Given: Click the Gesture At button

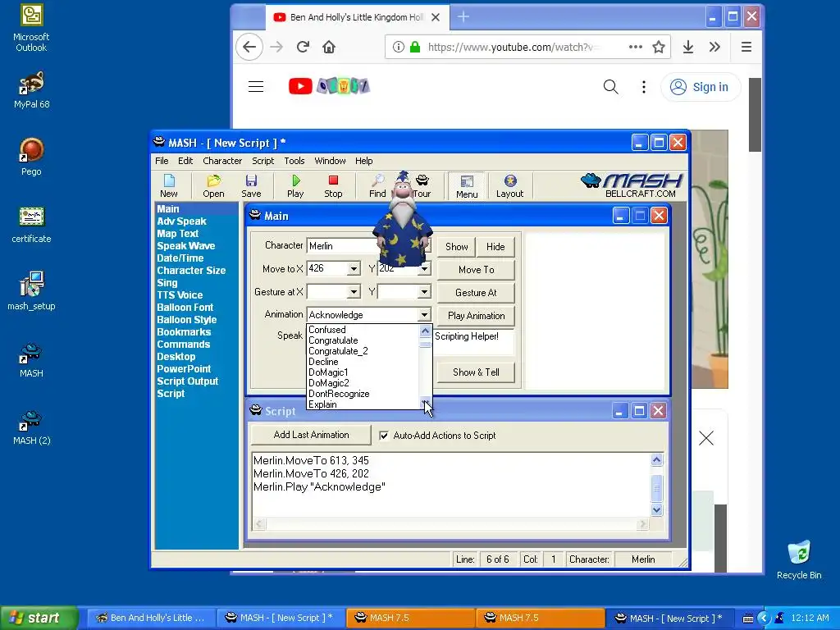Looking at the screenshot, I should click(477, 293).
